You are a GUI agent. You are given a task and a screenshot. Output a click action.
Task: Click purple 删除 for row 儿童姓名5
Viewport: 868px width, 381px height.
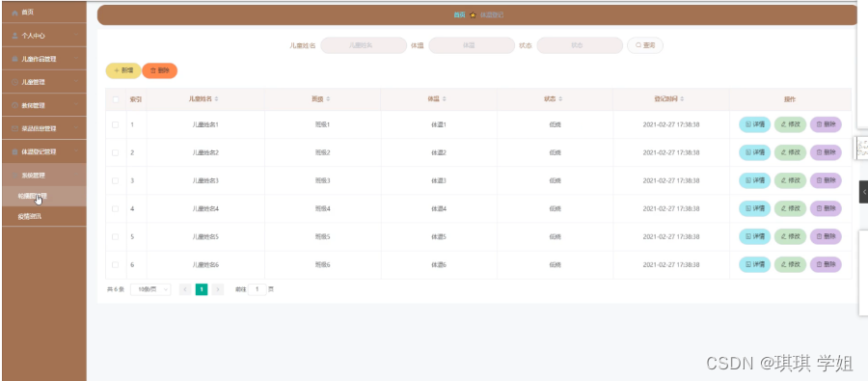click(x=826, y=236)
